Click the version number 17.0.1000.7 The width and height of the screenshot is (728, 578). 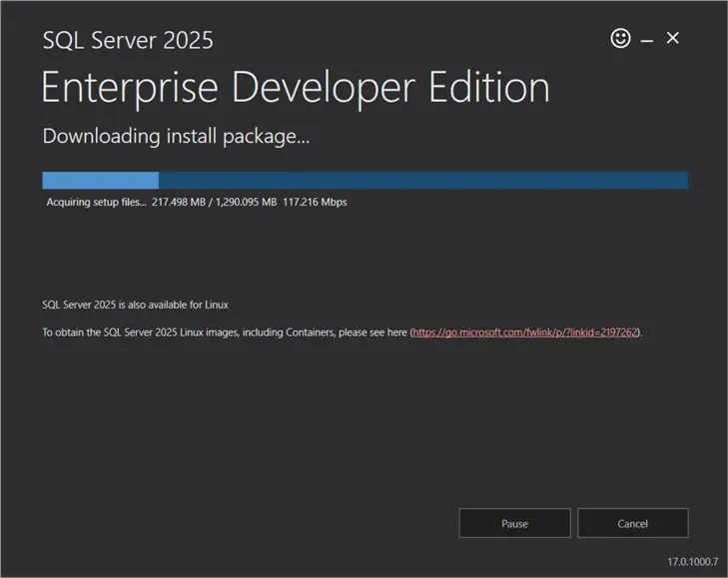(692, 562)
